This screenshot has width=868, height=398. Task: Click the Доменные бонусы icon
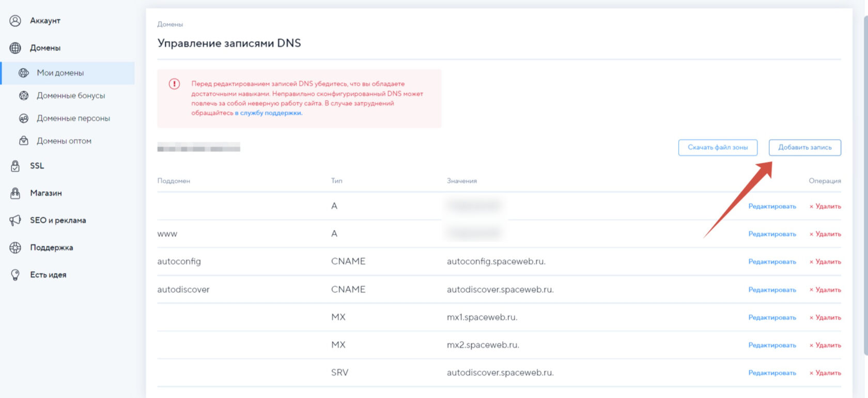(24, 96)
